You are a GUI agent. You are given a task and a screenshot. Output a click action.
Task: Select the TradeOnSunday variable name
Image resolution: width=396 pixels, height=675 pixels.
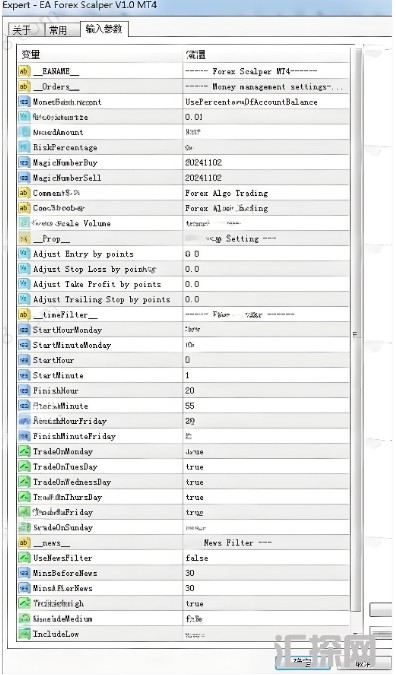(63, 527)
